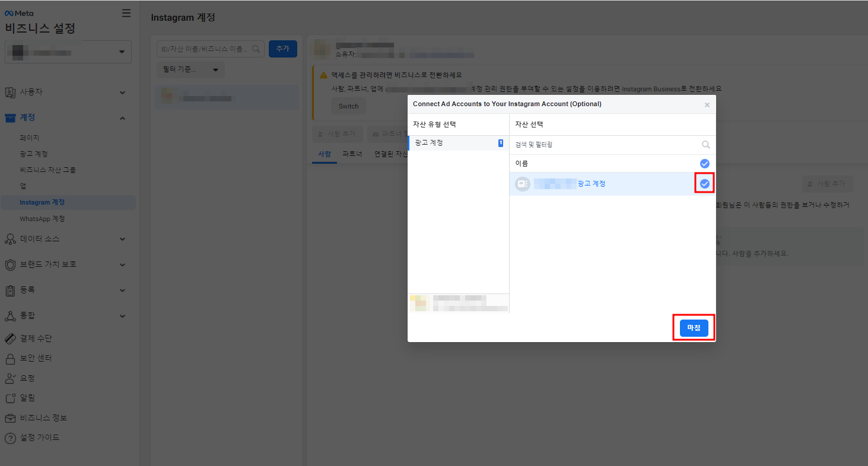This screenshot has width=868, height=466.
Task: Switch to the 사람 tab
Action: [x=324, y=154]
